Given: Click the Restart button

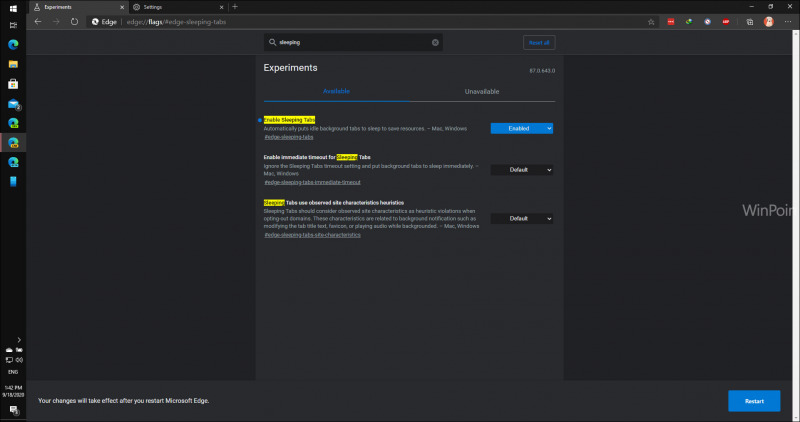Looking at the screenshot, I should point(754,401).
